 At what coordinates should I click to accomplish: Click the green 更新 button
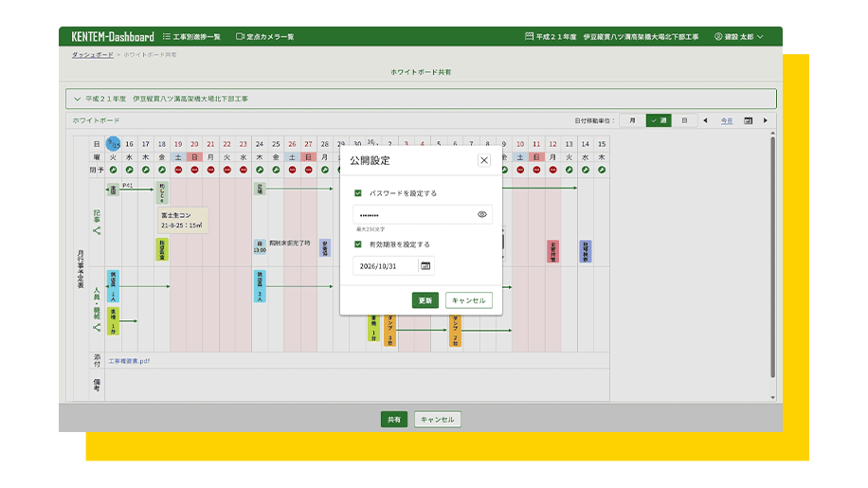coord(425,300)
